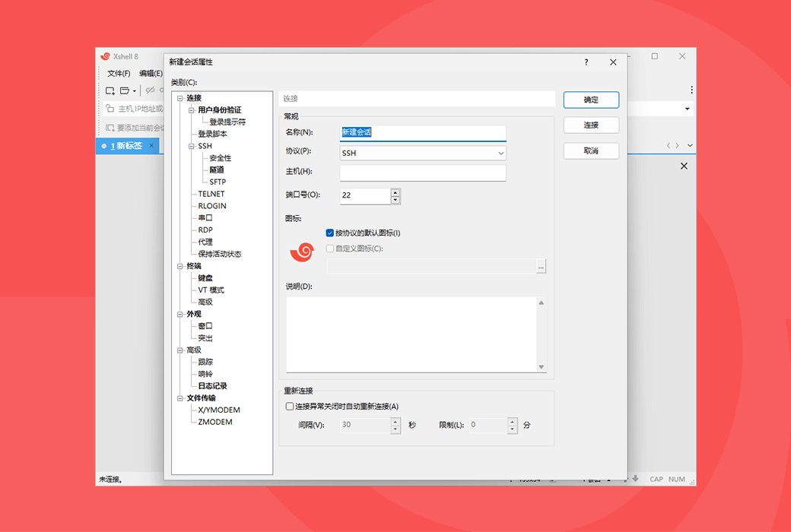The height and width of the screenshot is (532, 791).
Task: Open the 协议(P) SSH dropdown
Action: pos(423,153)
